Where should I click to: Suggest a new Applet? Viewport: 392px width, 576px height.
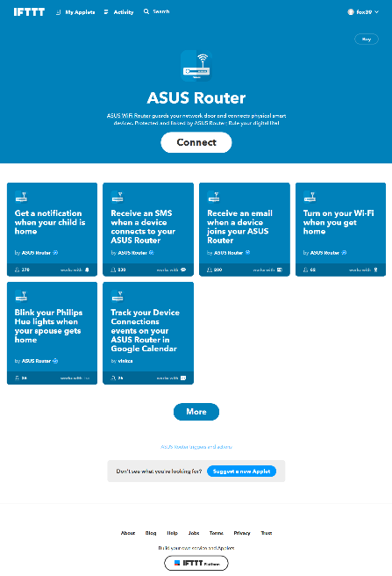click(x=241, y=472)
